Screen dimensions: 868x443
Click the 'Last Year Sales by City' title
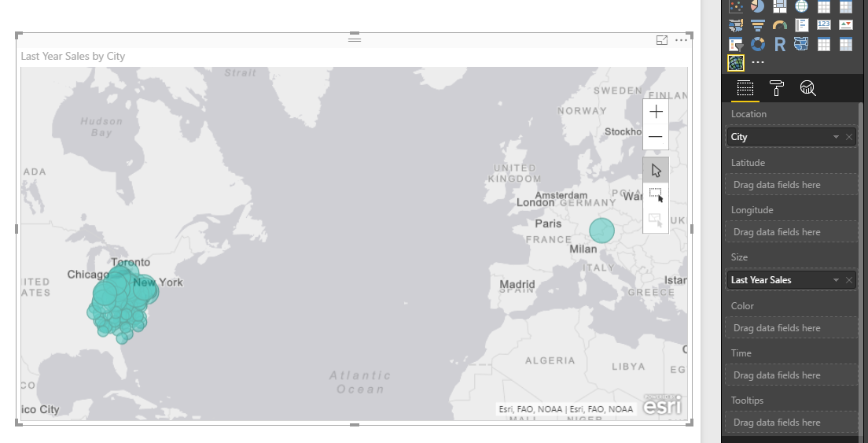coord(73,56)
